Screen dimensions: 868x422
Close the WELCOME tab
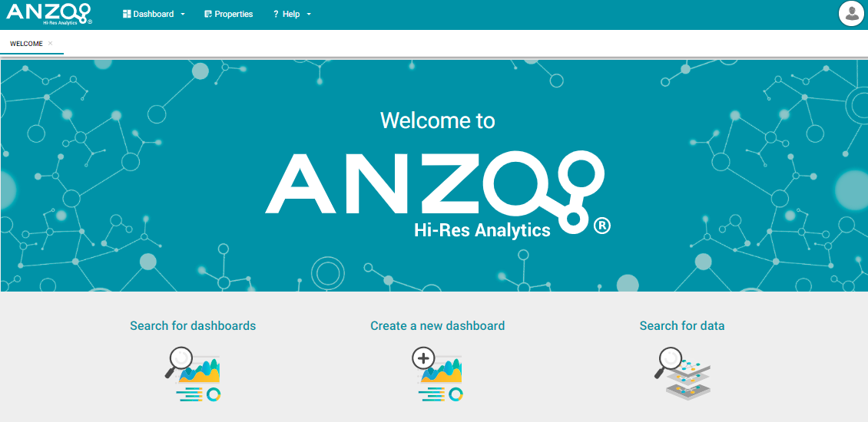[51, 43]
